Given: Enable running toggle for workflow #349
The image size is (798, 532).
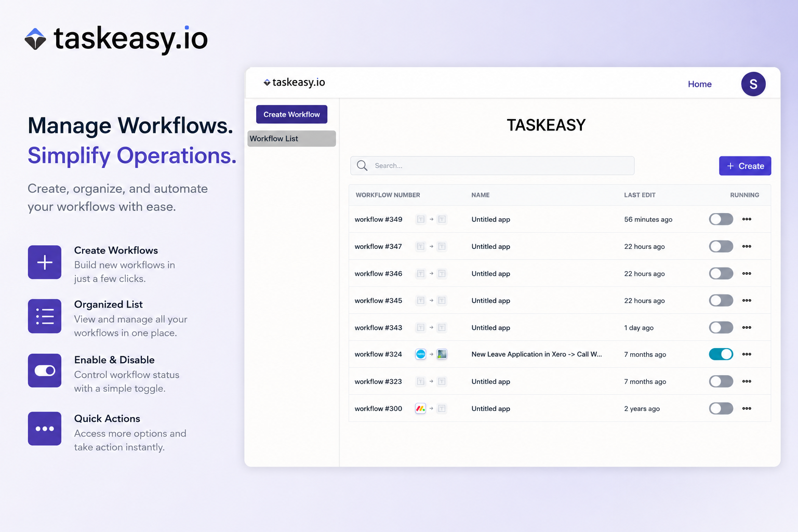Looking at the screenshot, I should [721, 219].
